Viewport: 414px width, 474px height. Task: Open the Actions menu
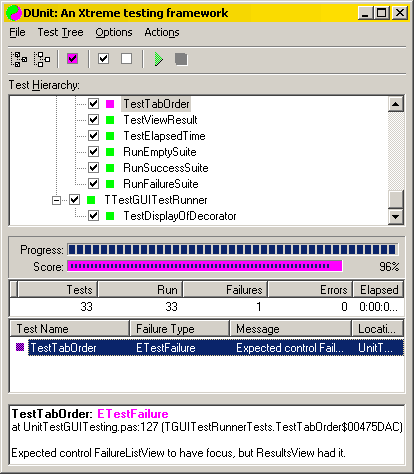coord(162,32)
